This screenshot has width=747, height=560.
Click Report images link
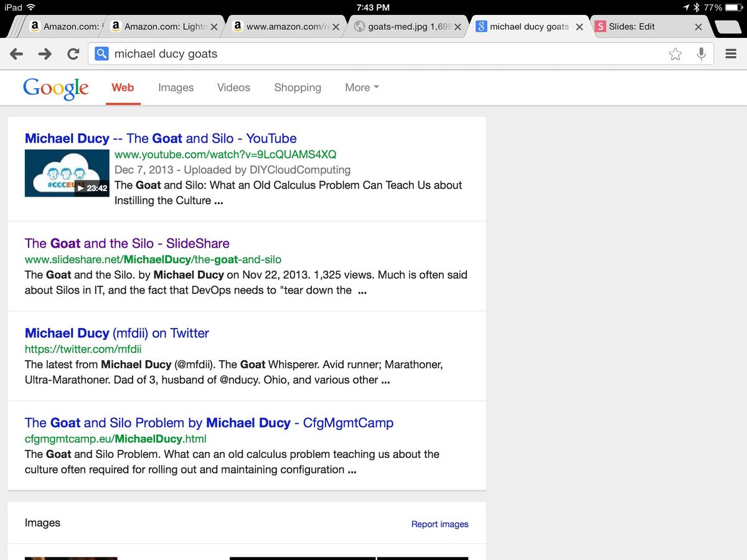[439, 524]
